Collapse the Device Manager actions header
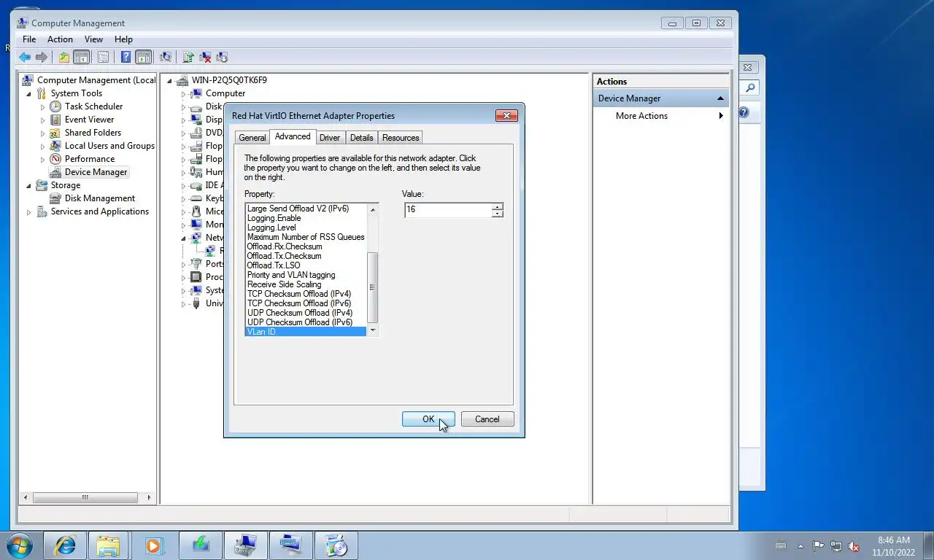 coord(720,98)
